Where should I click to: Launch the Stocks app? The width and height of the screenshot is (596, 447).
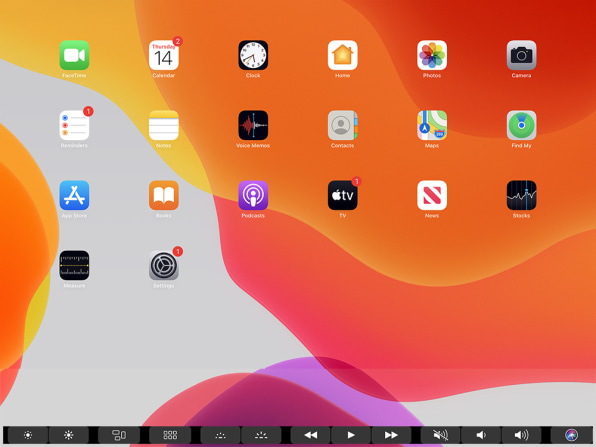coord(522,195)
